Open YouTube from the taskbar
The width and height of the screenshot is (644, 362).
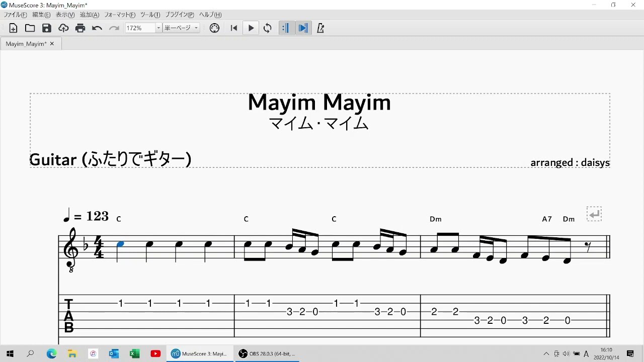(x=155, y=354)
